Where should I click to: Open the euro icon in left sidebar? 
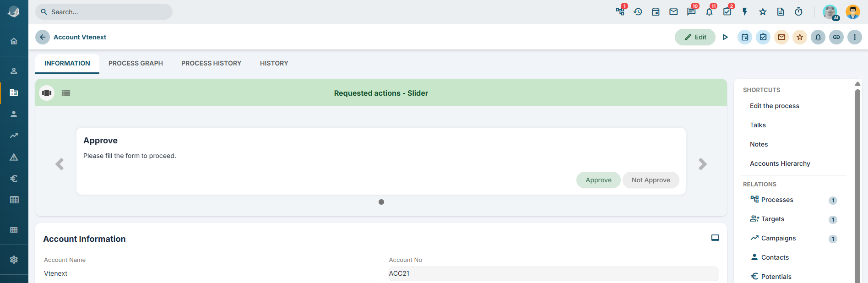[14, 179]
